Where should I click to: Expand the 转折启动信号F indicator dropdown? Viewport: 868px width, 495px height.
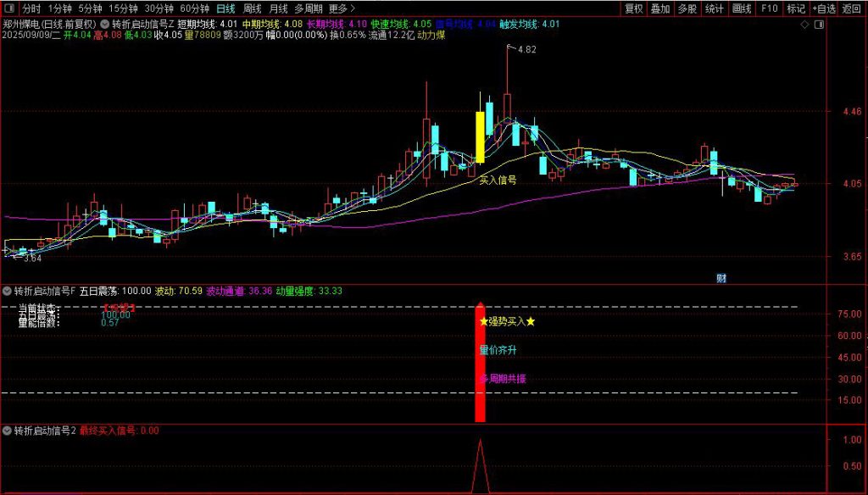pos(8,291)
